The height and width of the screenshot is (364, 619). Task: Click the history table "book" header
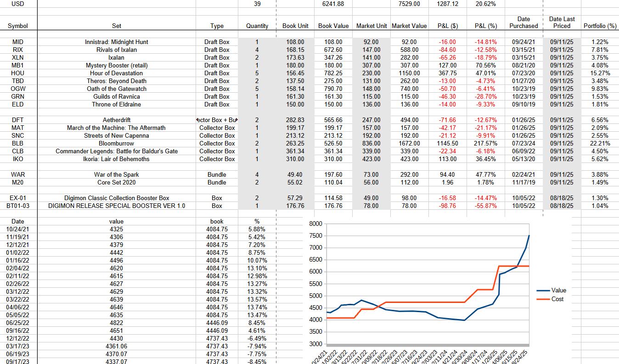tap(217, 221)
